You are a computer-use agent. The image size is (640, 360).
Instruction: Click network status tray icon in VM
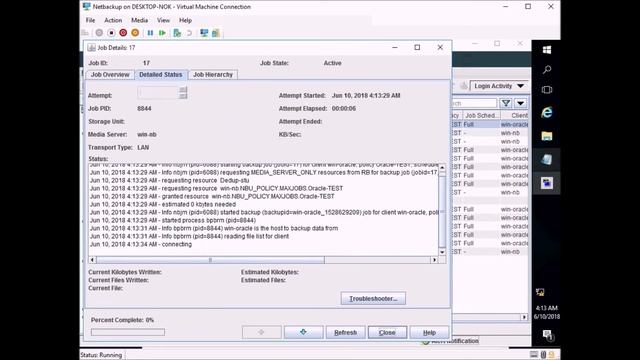[x=540, y=292]
